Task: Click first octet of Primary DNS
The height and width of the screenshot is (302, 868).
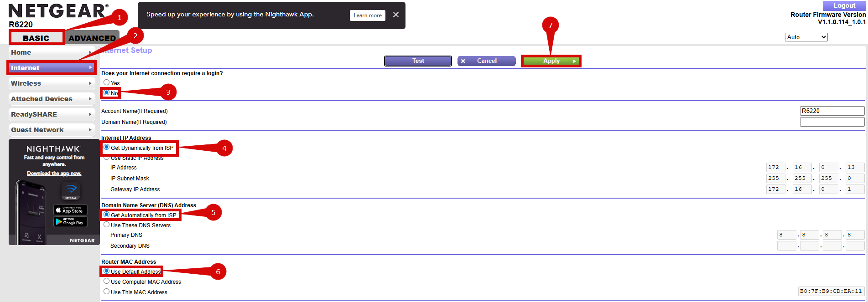Action: [x=786, y=235]
